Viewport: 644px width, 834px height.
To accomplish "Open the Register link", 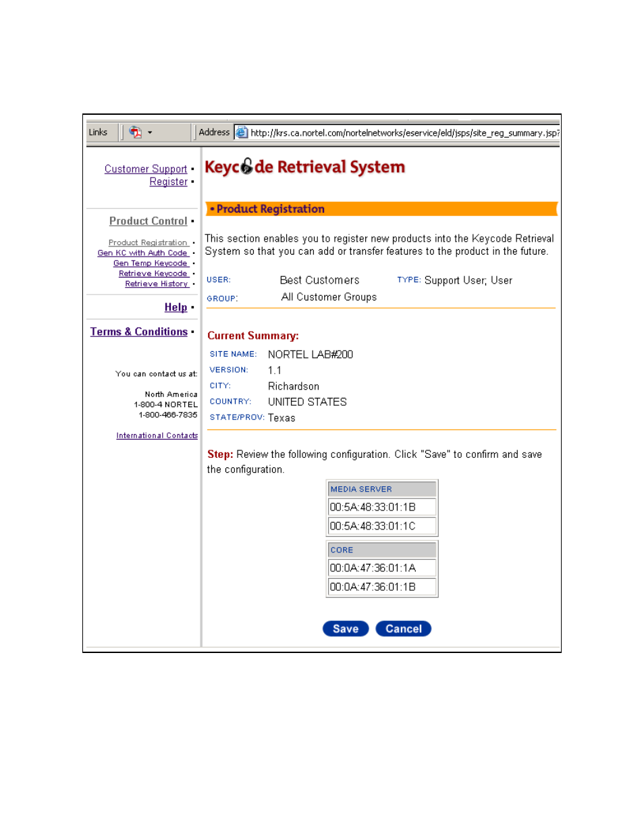I will click(x=169, y=182).
